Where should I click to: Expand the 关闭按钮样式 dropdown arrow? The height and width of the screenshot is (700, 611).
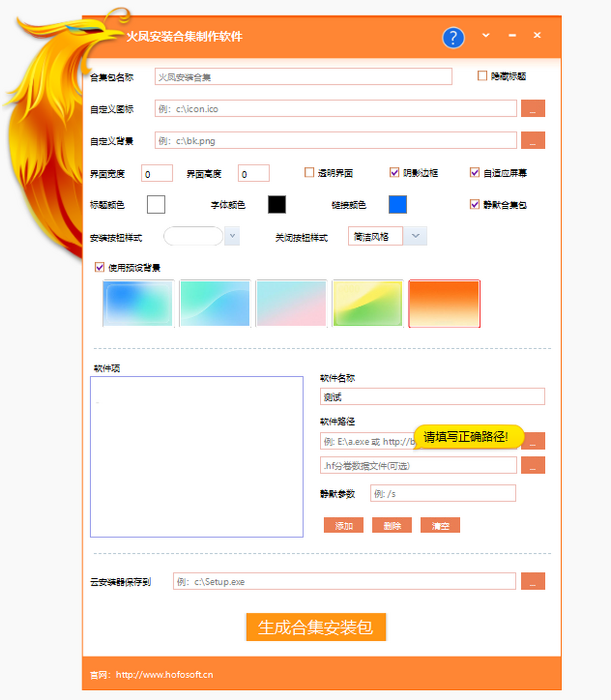pyautogui.click(x=415, y=236)
